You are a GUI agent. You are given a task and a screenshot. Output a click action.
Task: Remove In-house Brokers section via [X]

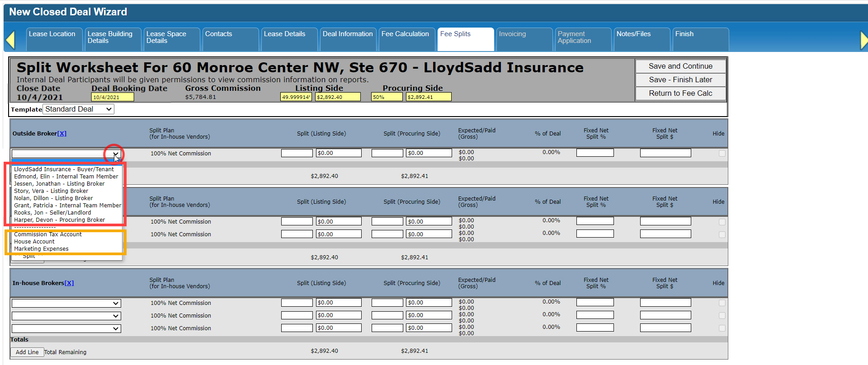tap(69, 283)
